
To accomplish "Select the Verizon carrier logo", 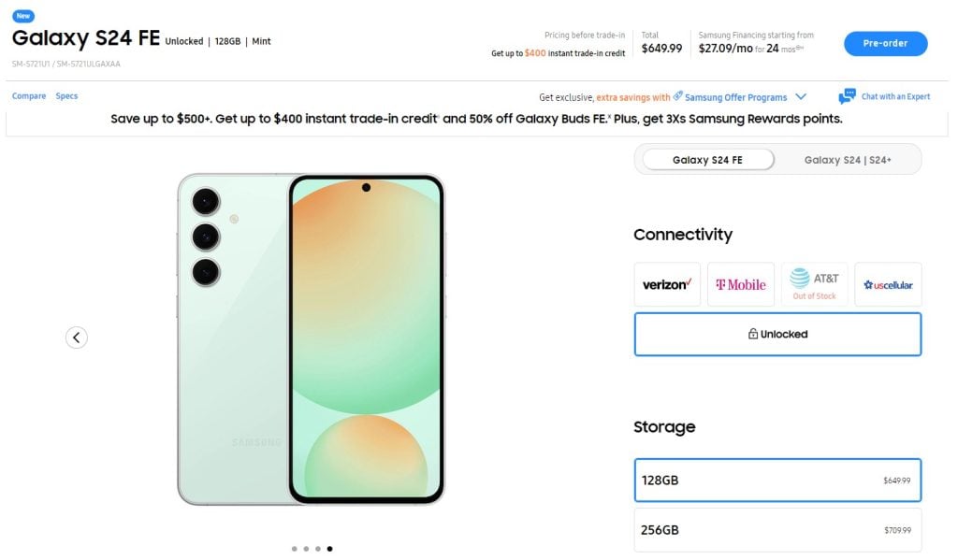I will point(667,284).
